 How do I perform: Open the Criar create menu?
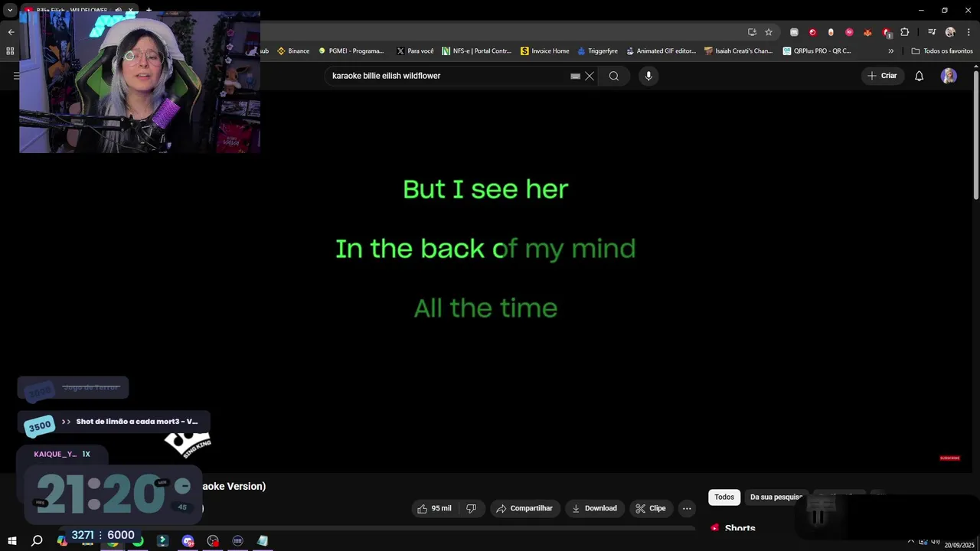coord(882,76)
